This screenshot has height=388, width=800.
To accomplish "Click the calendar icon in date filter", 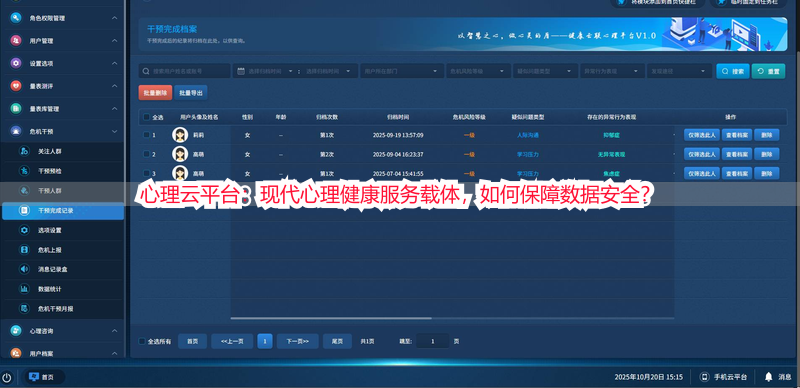I will pyautogui.click(x=242, y=71).
